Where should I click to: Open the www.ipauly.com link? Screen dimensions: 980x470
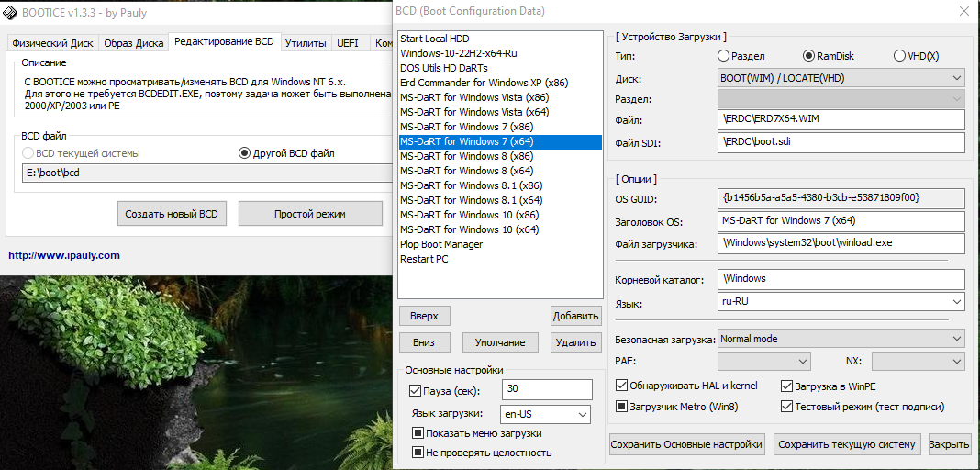(64, 255)
